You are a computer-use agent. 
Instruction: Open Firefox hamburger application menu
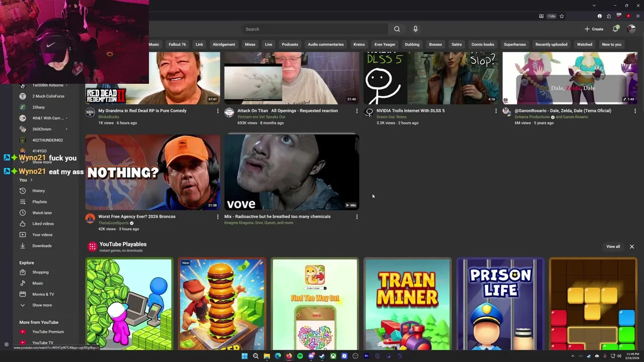(638, 16)
